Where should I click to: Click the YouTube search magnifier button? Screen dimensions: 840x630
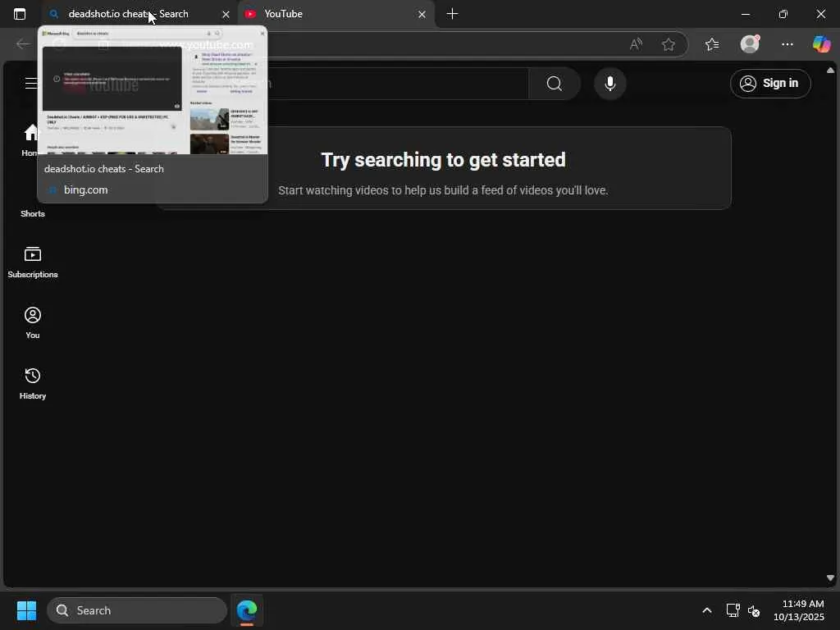click(555, 84)
